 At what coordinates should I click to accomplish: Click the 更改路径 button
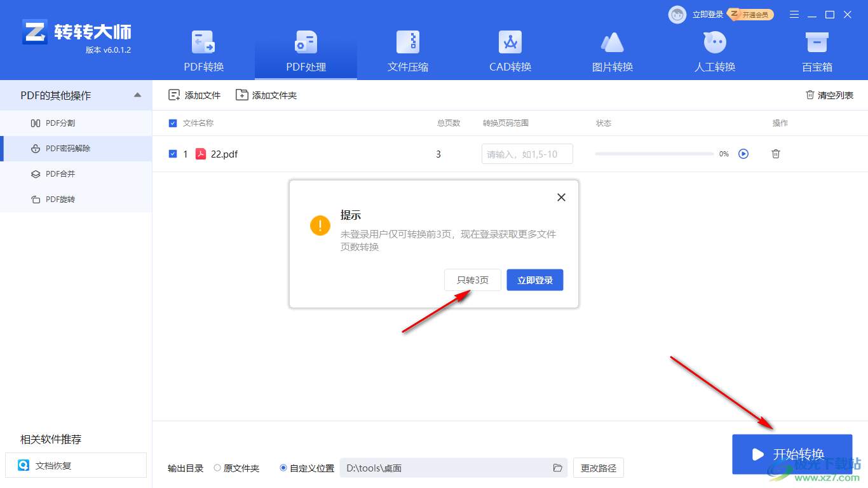click(599, 468)
